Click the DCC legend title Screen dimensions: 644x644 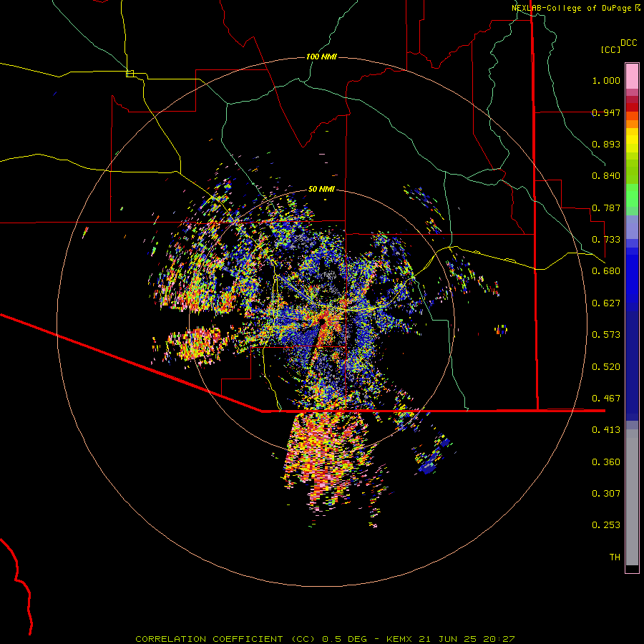click(629, 43)
